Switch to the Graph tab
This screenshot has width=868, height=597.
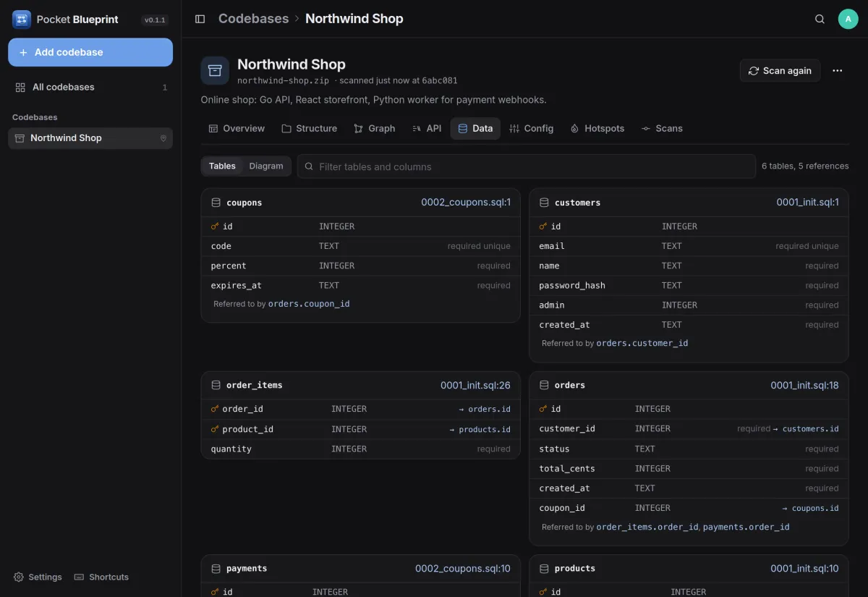(374, 128)
